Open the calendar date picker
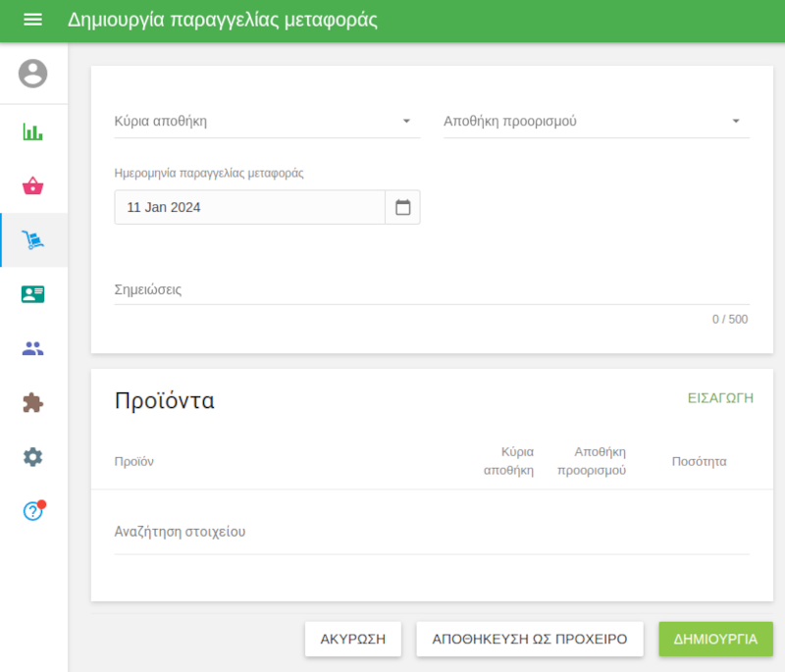The height and width of the screenshot is (672, 785). point(402,207)
